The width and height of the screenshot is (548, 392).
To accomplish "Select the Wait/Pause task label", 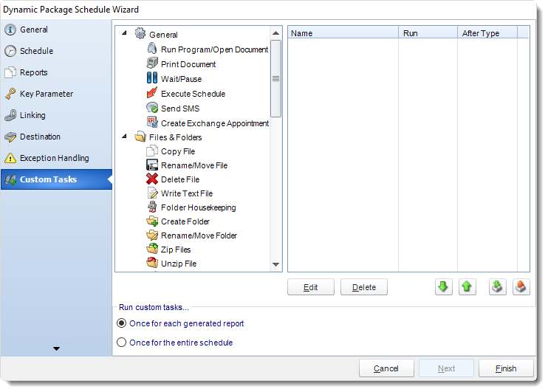I will pyautogui.click(x=182, y=79).
